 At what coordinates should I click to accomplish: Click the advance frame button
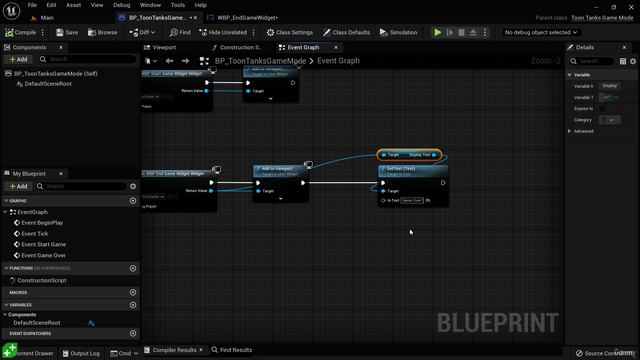pyautogui.click(x=450, y=32)
